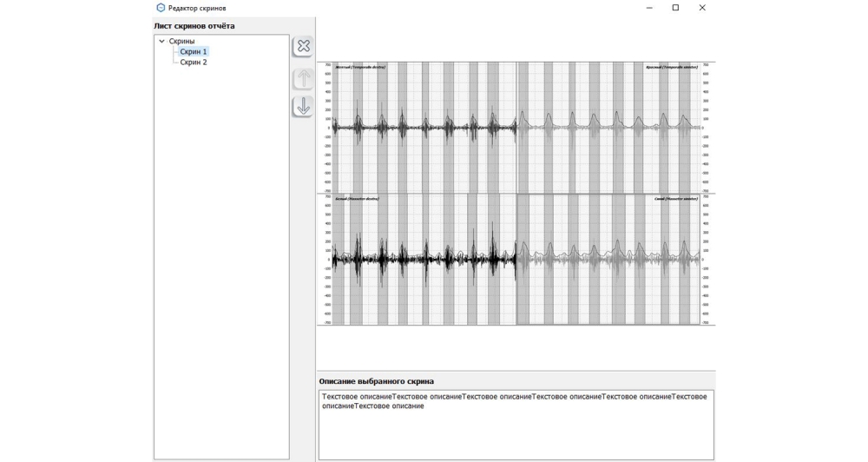This screenshot has width=868, height=462.
Task: Click the Лист скринов отчёта heading
Action: (194, 26)
